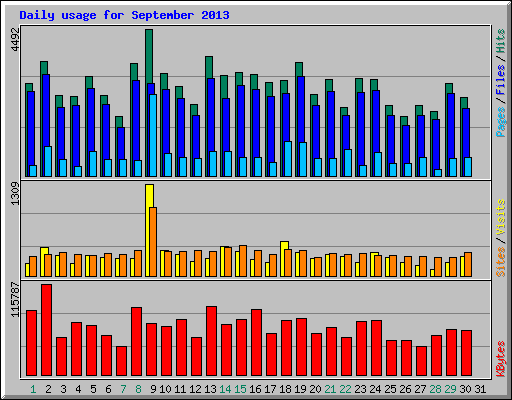Click day 5 on the x-axis
This screenshot has height=400, width=512.
coord(93,389)
